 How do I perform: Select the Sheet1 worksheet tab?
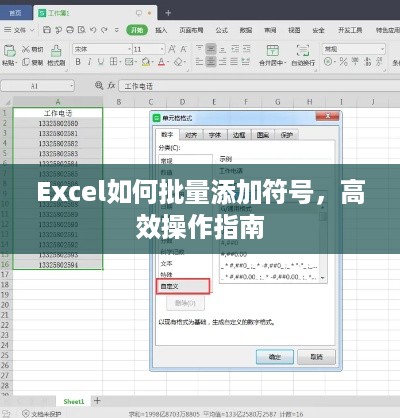74,401
